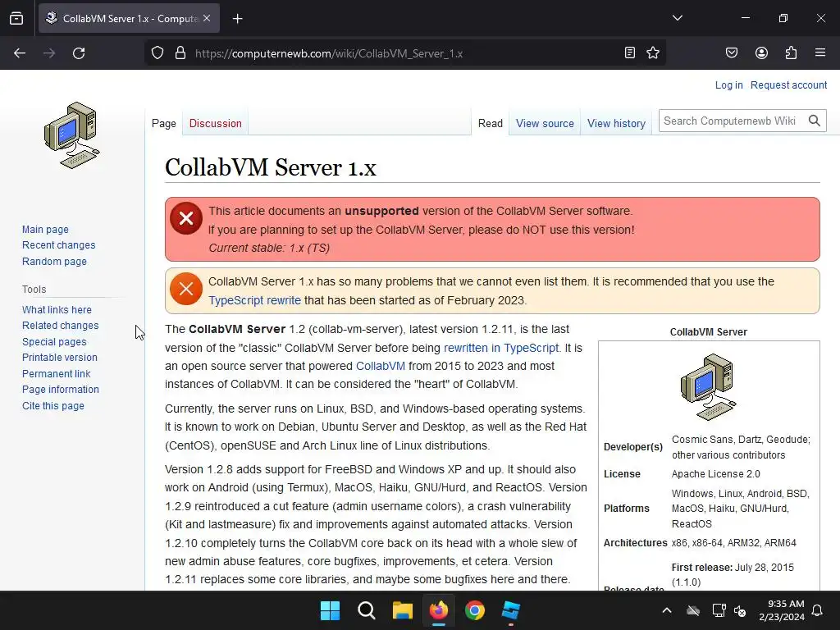Screen dimensions: 840x630
Task: Click the CollabVM Server 1.x browser tab
Action: (129, 18)
